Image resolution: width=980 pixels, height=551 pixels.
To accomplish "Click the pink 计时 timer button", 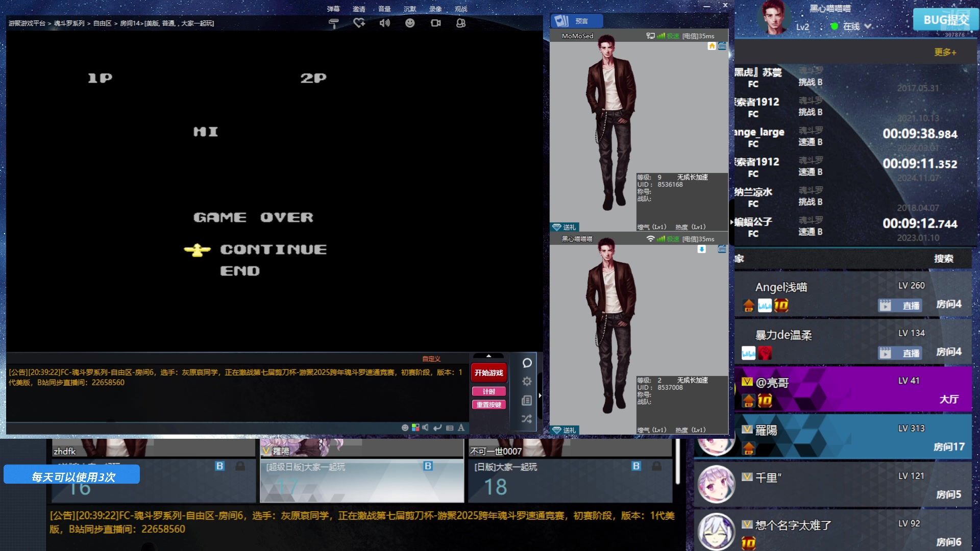I will [x=489, y=391].
